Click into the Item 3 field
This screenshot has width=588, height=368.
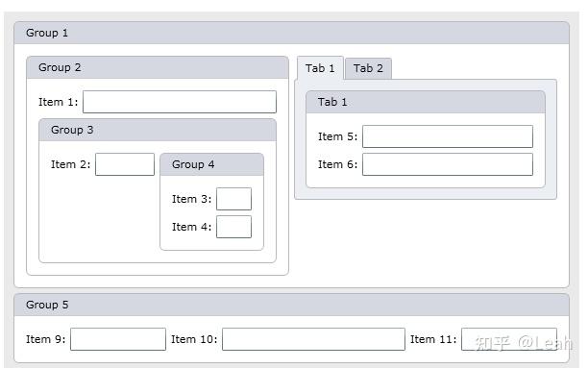tap(234, 199)
